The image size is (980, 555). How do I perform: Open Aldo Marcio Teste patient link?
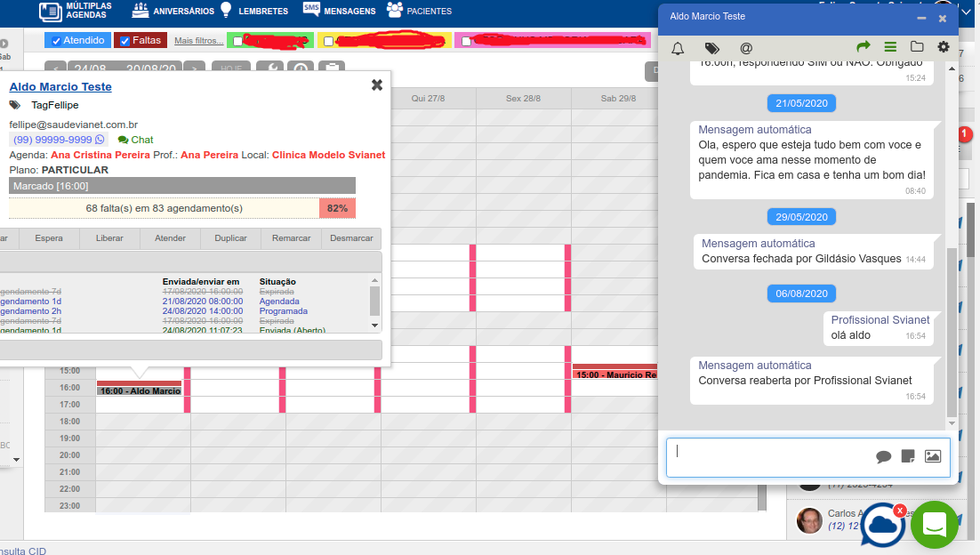[x=60, y=87]
